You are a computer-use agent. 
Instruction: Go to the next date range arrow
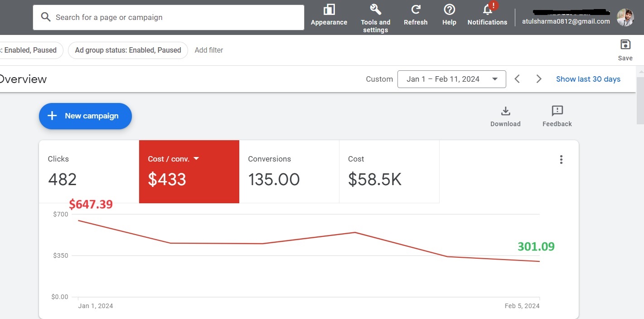(539, 79)
